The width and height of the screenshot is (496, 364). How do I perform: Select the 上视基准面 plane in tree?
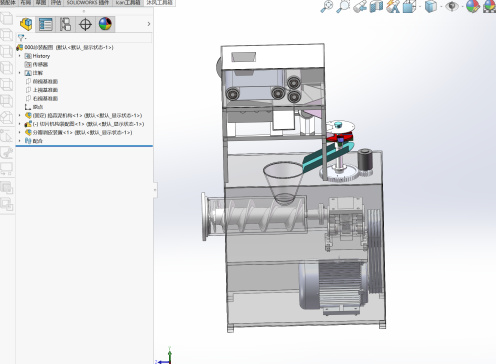pos(45,90)
